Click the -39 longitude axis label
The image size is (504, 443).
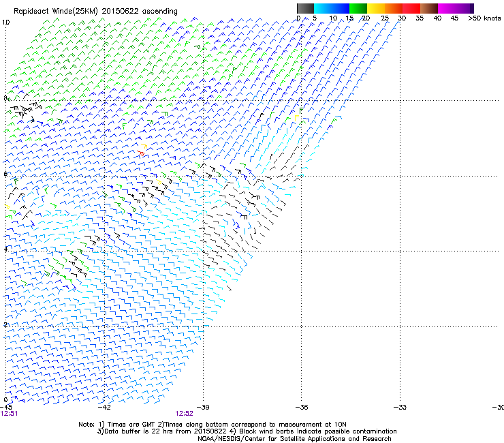point(203,408)
